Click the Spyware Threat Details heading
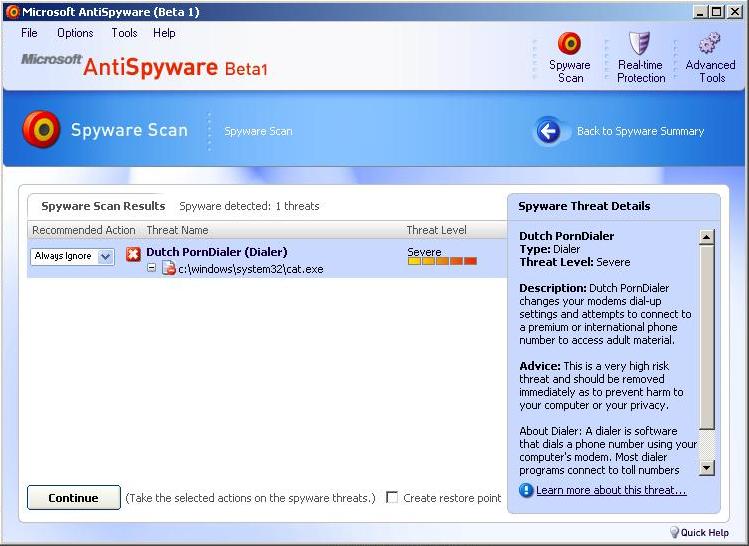 click(x=584, y=206)
